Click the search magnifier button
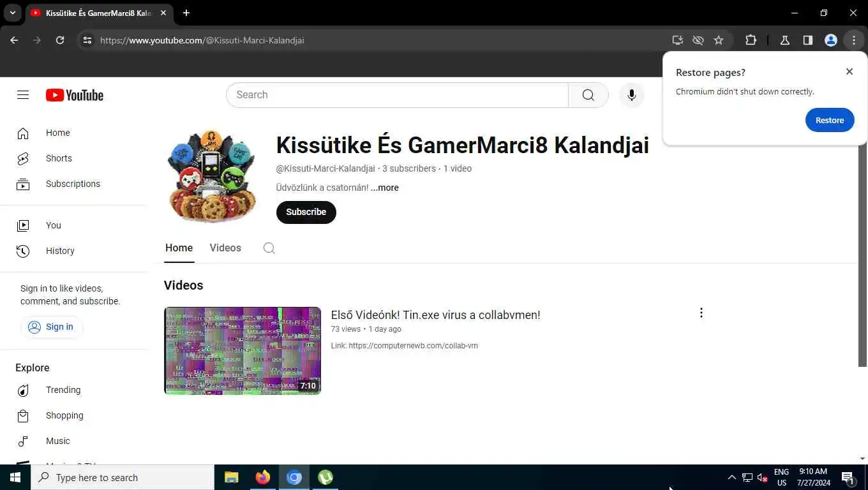The image size is (868, 490). 588,95
